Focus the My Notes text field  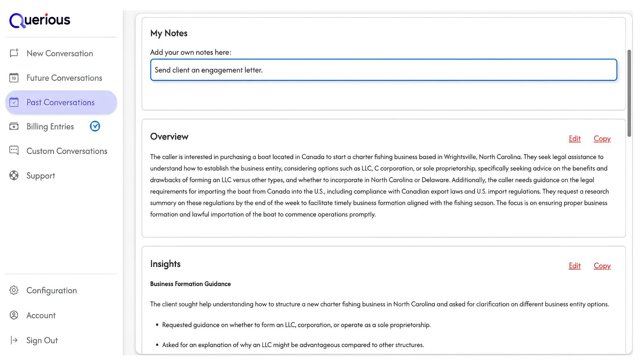pos(384,70)
